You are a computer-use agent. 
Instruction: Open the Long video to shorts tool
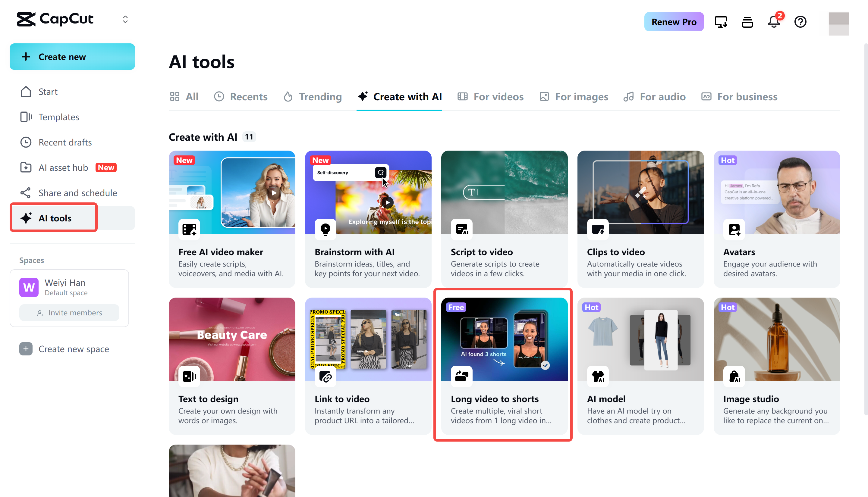pyautogui.click(x=503, y=365)
